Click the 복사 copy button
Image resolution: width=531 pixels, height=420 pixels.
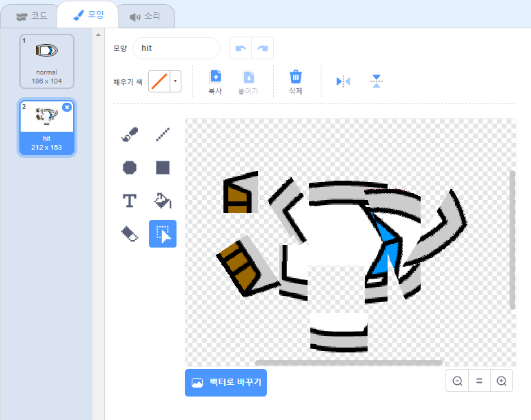tap(215, 81)
